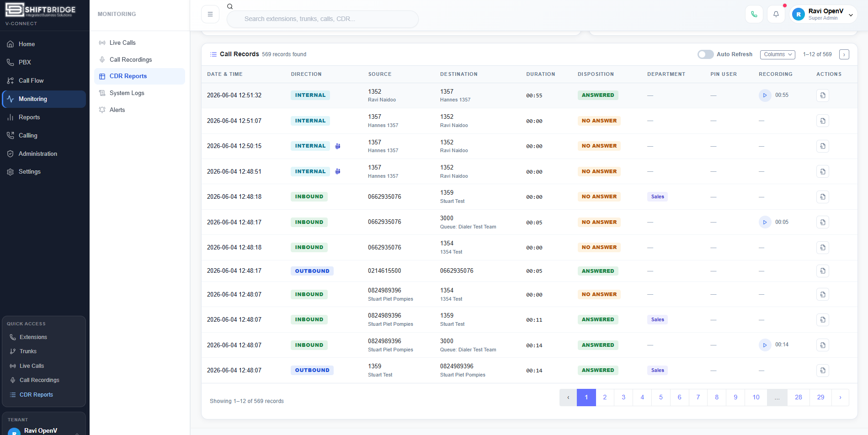Open details action for the 12:50:15 record

[823, 146]
